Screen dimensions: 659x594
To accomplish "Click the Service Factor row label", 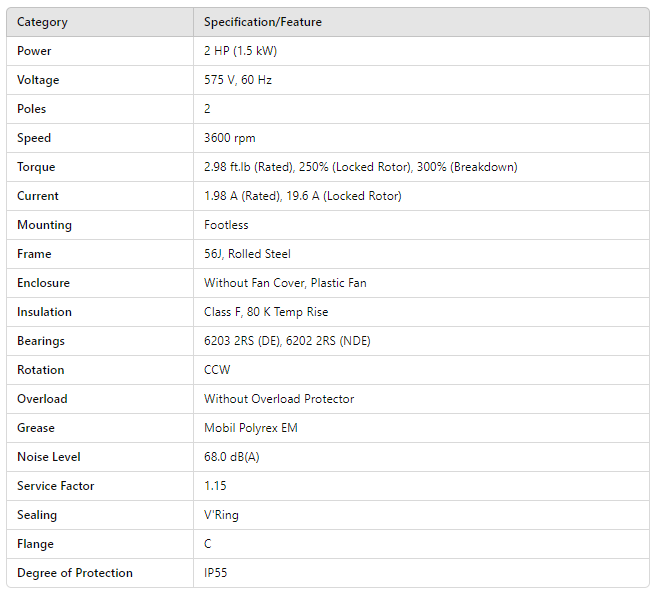I will pos(55,486).
